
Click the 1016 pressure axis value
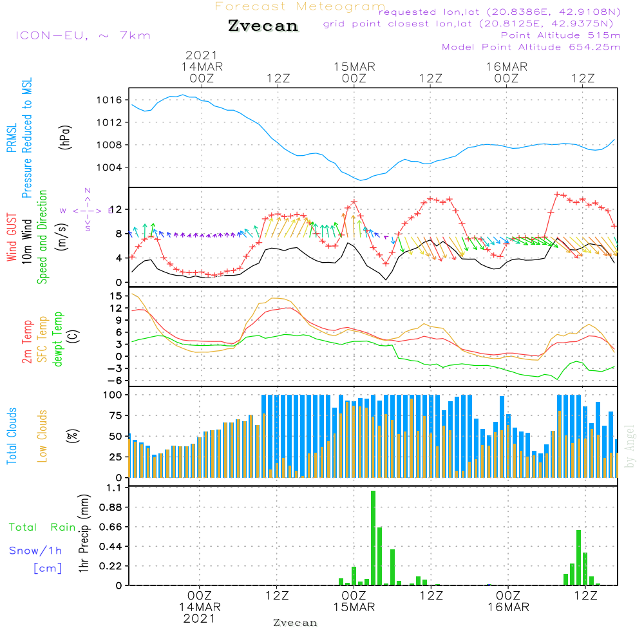click(x=109, y=100)
